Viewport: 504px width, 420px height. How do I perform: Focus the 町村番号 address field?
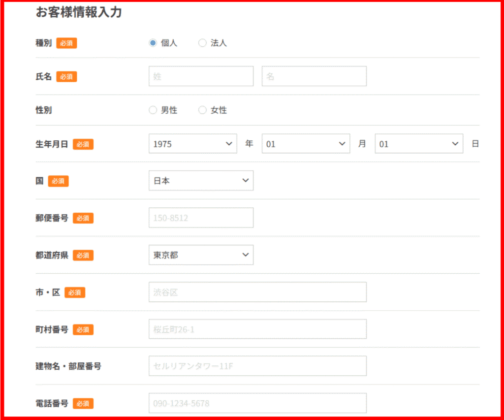pos(257,329)
